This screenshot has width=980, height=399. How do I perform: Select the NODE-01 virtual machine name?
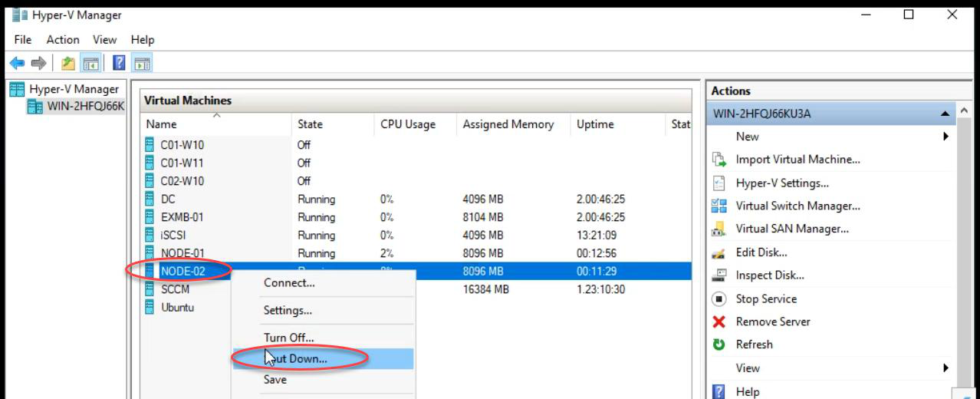pyautogui.click(x=183, y=253)
